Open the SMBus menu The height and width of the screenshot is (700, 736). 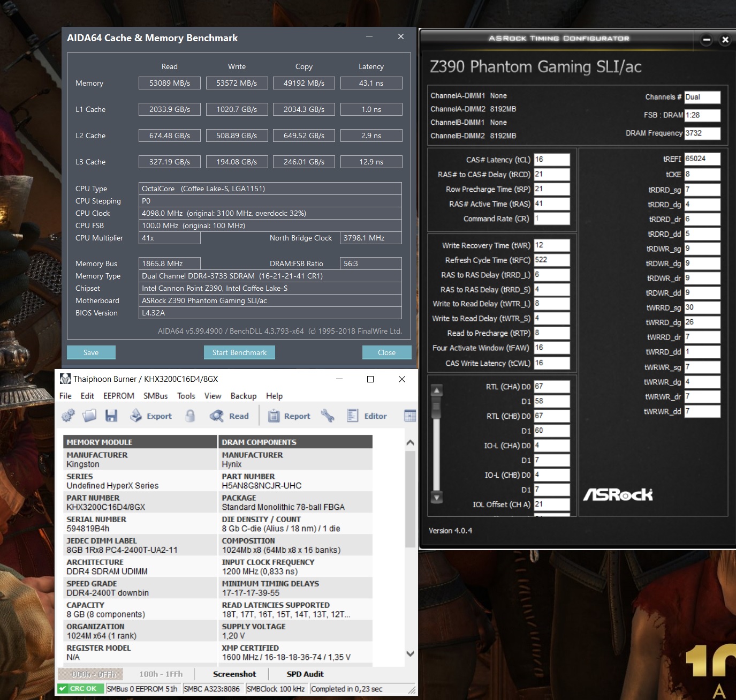tap(156, 396)
